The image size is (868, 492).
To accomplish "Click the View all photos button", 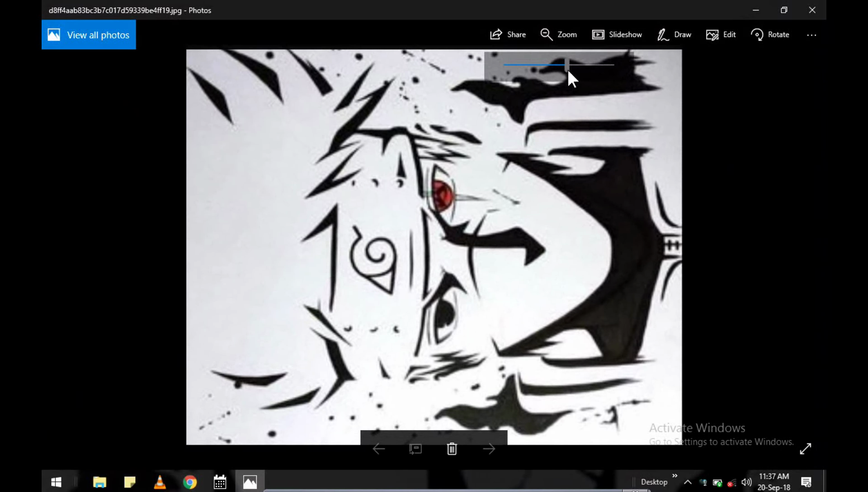I will pos(89,35).
